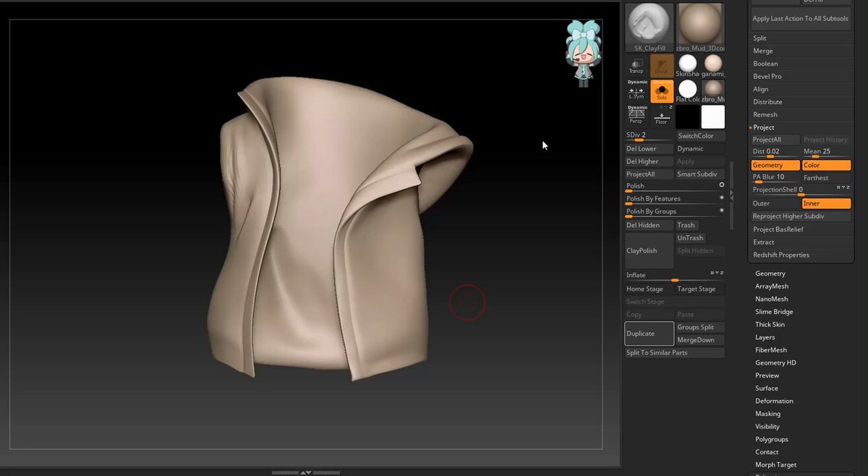Toggle the Outer projection option
The image size is (868, 476).
click(x=775, y=204)
